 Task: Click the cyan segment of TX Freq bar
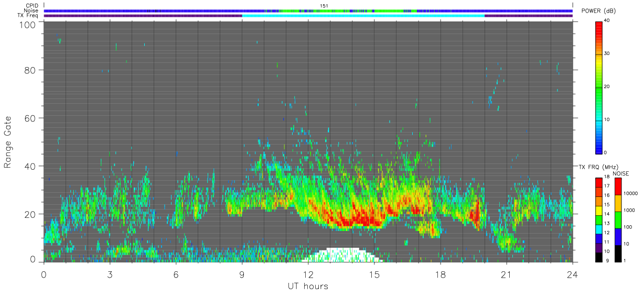[x=363, y=16]
